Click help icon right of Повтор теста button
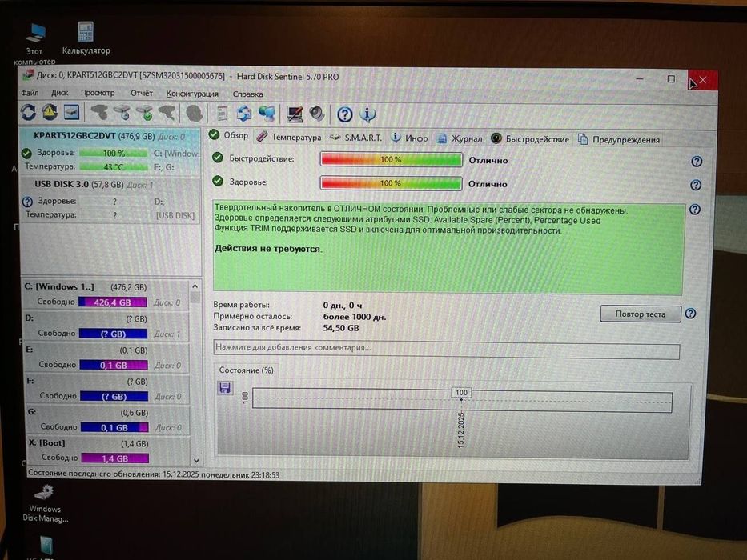Viewport: 747px width, 560px height. coord(691,314)
